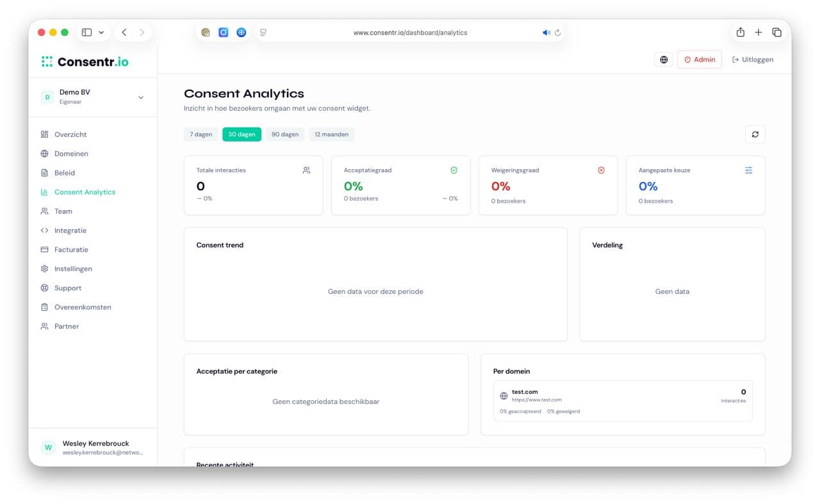820x504 pixels.
Task: Go back with browser back arrow
Action: point(124,32)
